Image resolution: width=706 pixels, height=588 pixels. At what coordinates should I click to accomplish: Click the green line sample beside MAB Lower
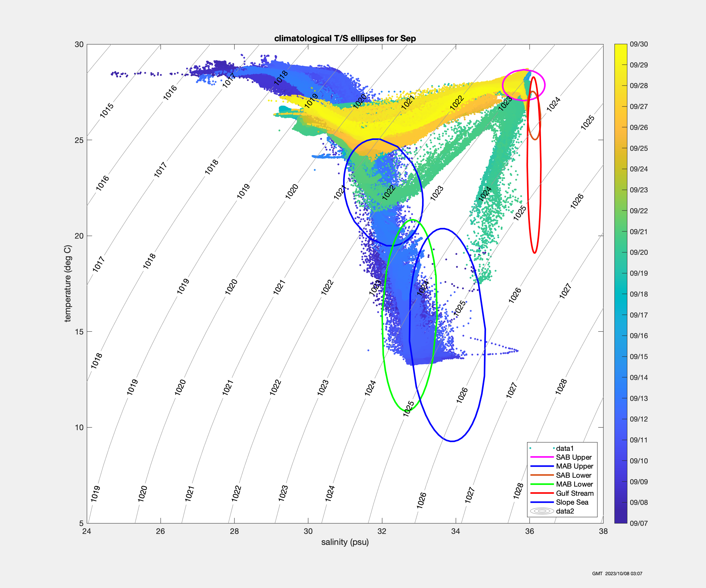(x=542, y=484)
